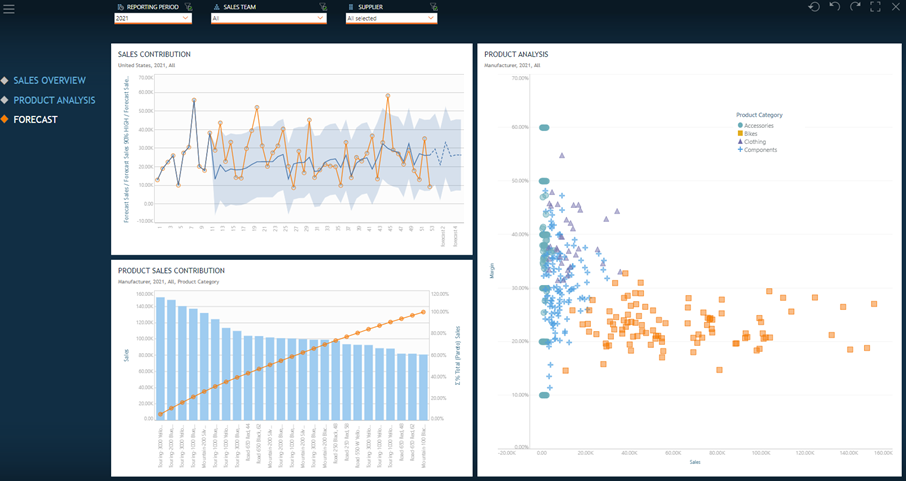The width and height of the screenshot is (906, 481).
Task: Open the Sales Team dropdown
Action: [x=269, y=18]
